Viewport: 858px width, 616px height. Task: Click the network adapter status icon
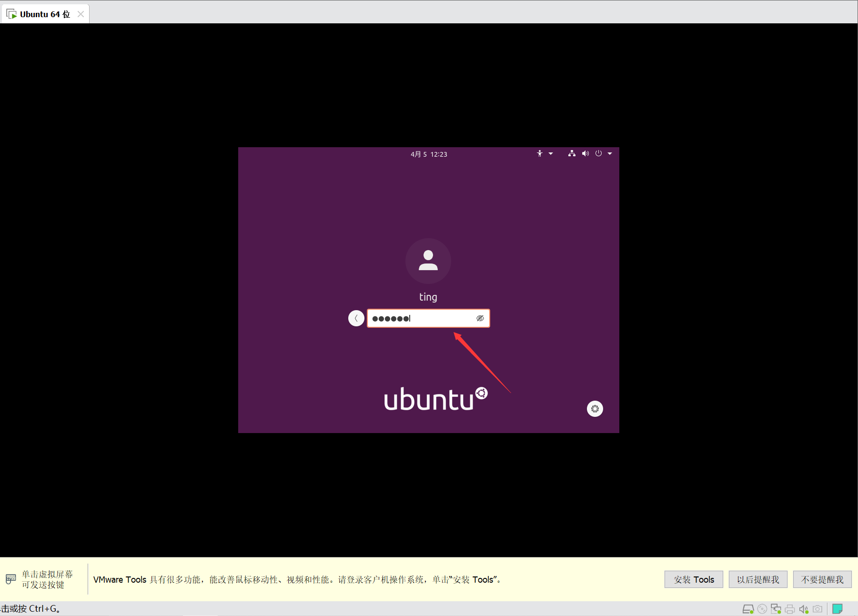click(776, 609)
